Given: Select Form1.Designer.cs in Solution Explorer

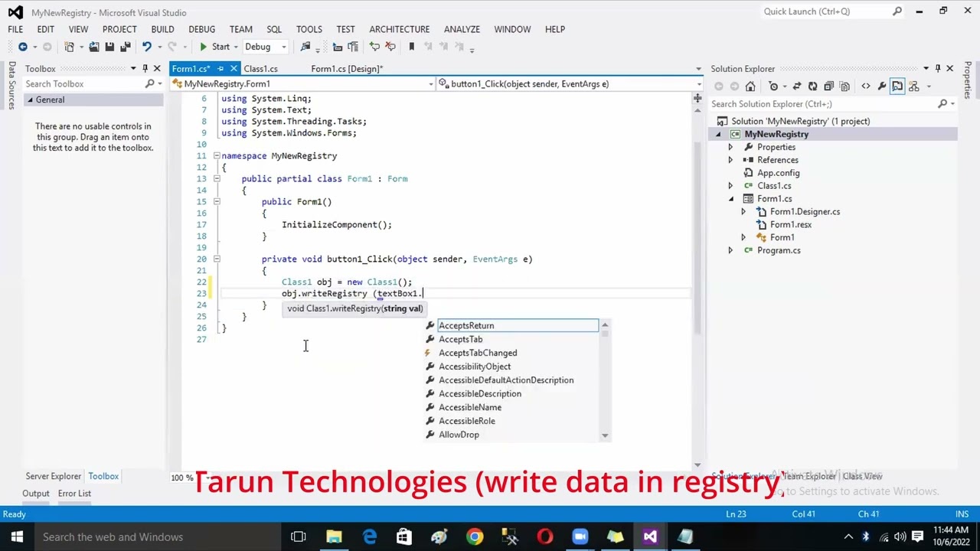Looking at the screenshot, I should [x=805, y=212].
